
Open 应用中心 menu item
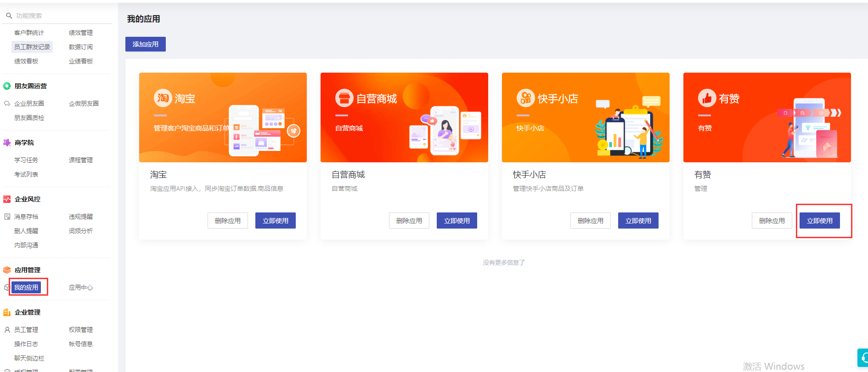81,287
